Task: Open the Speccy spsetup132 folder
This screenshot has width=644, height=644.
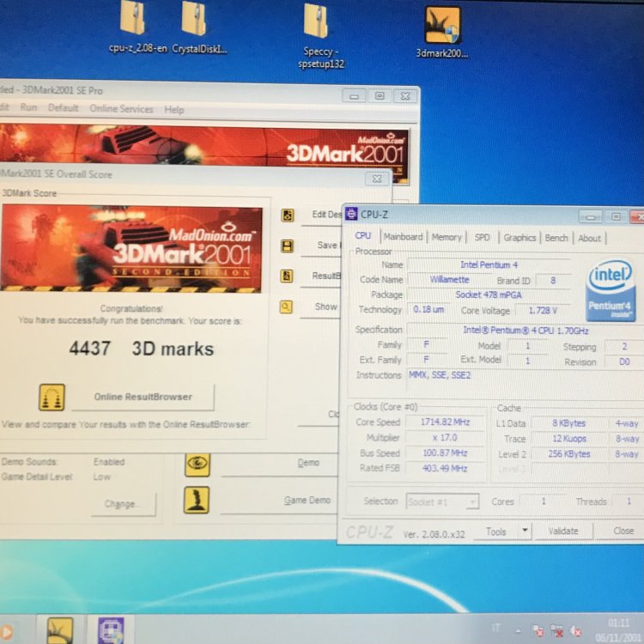Action: (317, 22)
